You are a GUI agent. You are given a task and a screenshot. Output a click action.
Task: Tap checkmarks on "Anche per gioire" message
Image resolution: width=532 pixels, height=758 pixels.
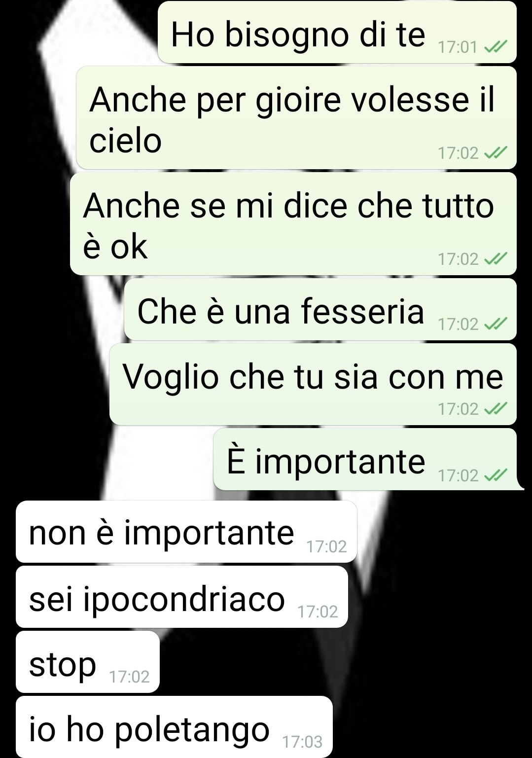pos(495,153)
